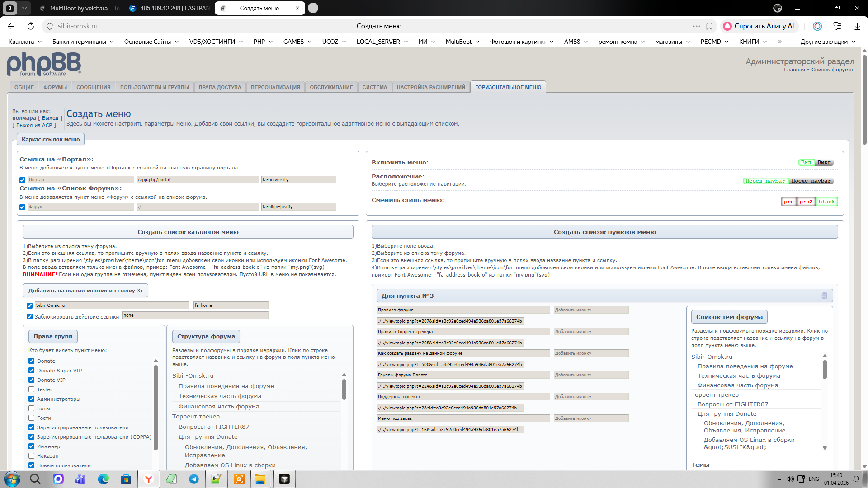Image resolution: width=868 pixels, height=488 pixels.
Task: Expand the Банки и терминалы bookmarks folder
Action: click(x=83, y=42)
